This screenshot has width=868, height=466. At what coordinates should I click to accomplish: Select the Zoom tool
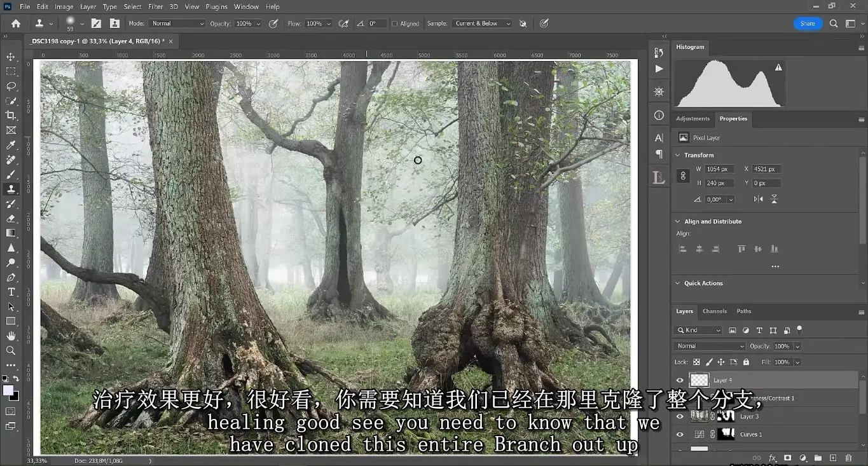coord(11,350)
